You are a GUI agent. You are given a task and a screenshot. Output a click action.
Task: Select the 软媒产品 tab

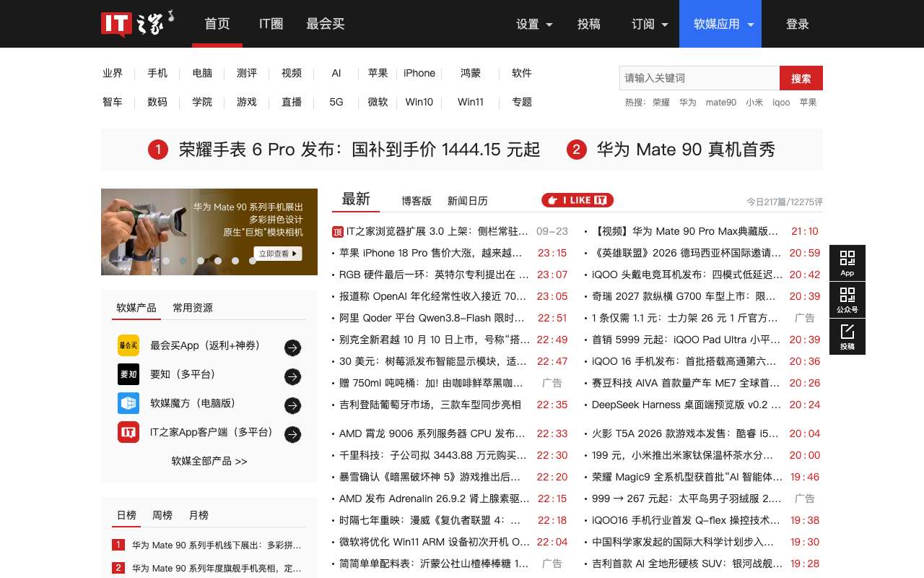(x=136, y=308)
